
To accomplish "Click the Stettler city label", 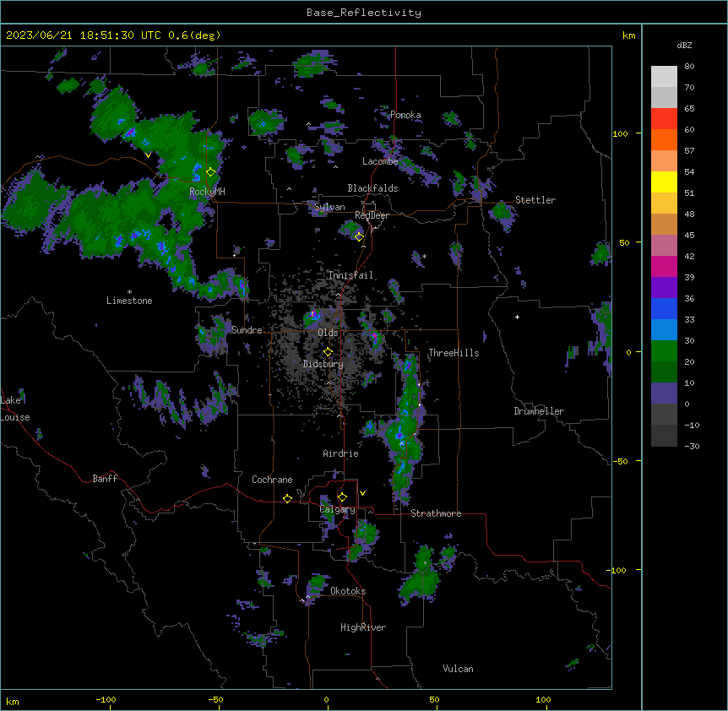I will click(x=535, y=200).
